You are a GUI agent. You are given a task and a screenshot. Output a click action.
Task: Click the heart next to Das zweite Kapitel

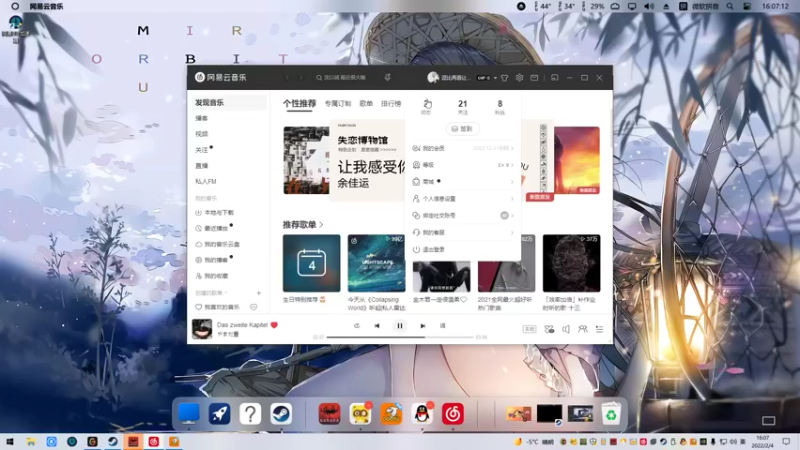[274, 324]
